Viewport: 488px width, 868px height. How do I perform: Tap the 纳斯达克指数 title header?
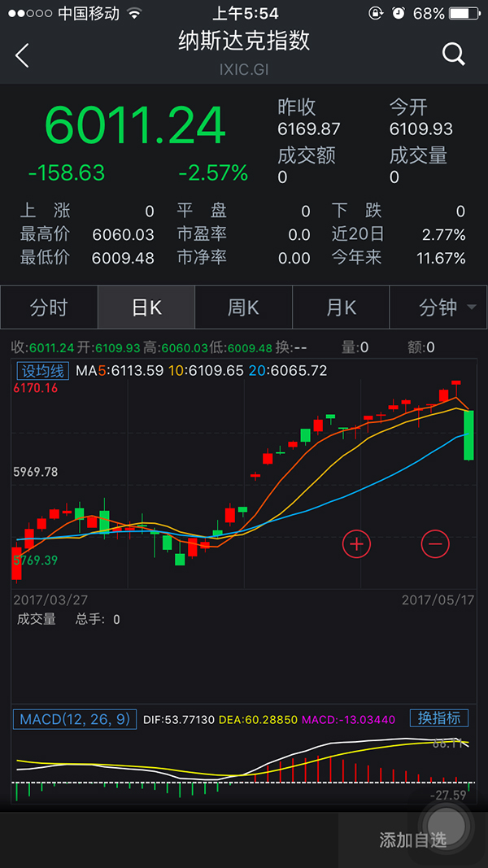tap(244, 41)
